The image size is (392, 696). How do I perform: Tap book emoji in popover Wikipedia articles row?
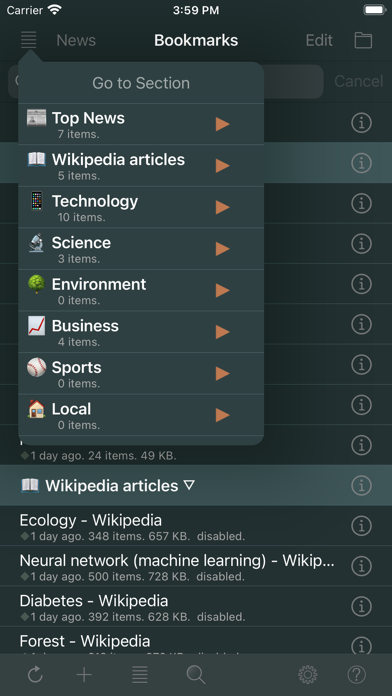36,159
